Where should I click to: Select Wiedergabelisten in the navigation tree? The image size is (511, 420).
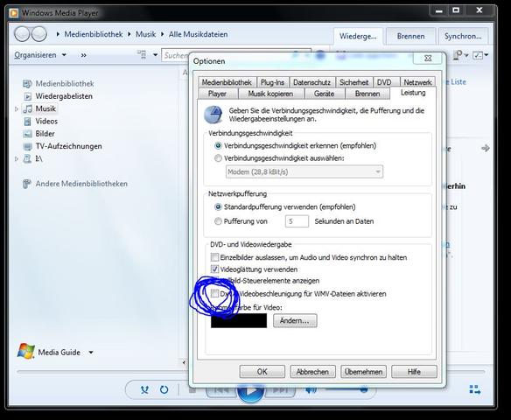pos(64,96)
